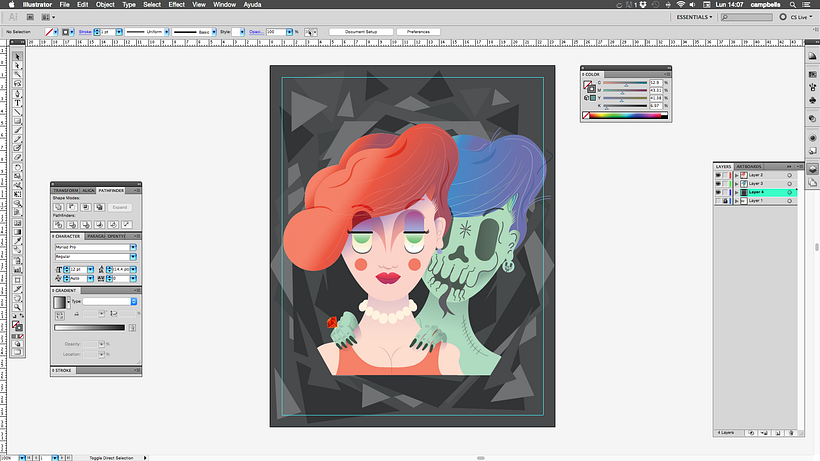Click target circle of Layer 4
The height and width of the screenshot is (461, 820).
coord(790,192)
